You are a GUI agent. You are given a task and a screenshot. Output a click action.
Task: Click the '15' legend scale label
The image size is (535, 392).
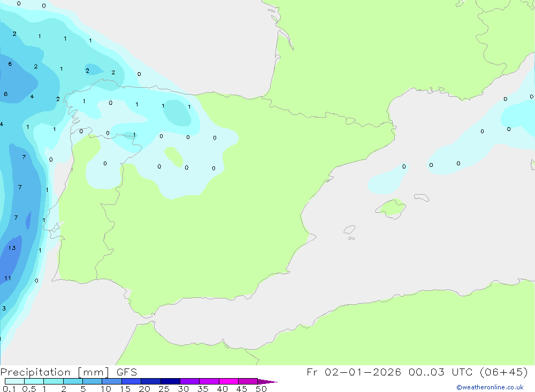coord(125,389)
